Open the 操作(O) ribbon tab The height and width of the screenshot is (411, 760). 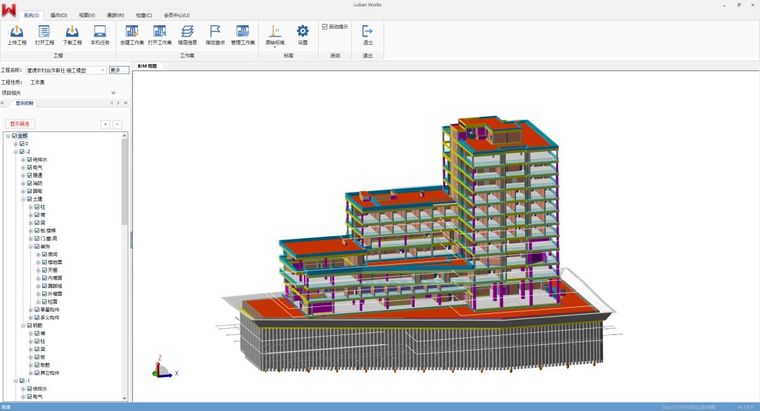58,15
